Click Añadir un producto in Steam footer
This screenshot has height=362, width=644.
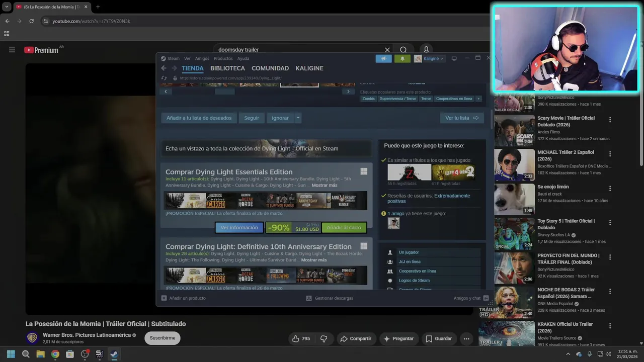point(183,298)
